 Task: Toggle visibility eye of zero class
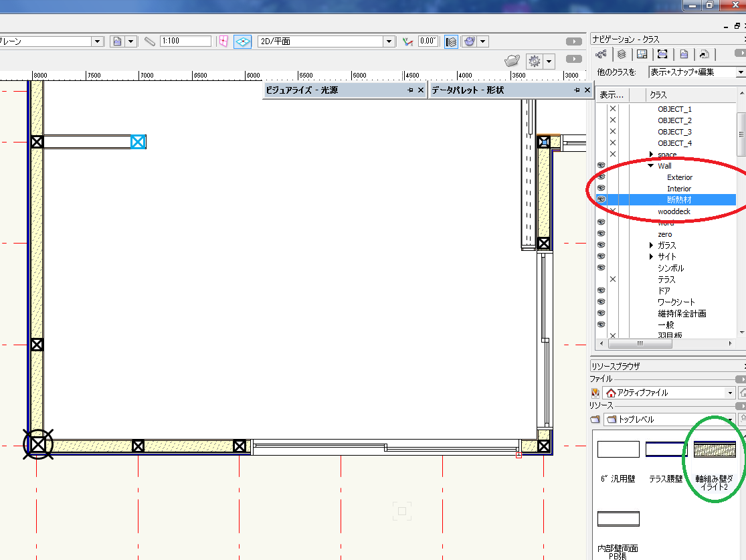pyautogui.click(x=601, y=234)
